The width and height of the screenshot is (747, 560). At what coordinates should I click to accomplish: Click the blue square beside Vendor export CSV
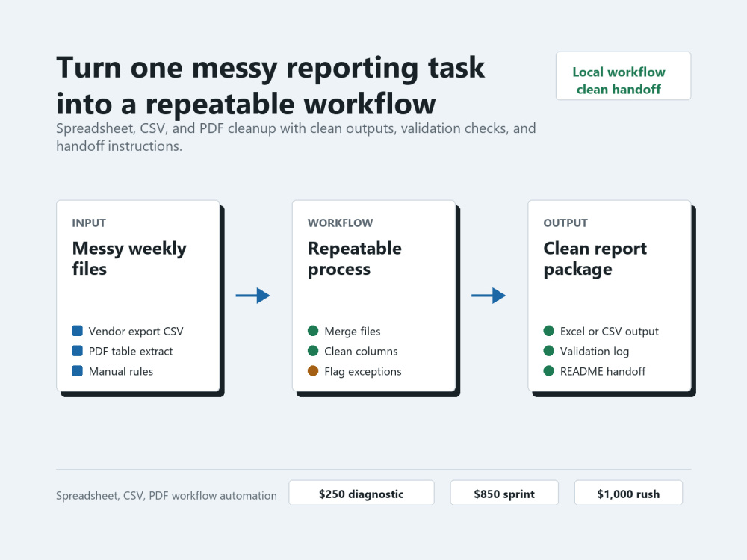tap(77, 331)
